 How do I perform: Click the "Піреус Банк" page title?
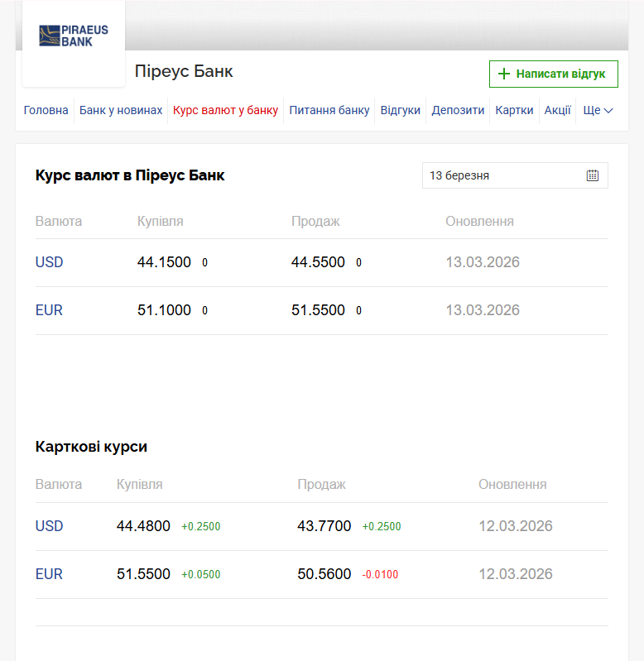pos(184,71)
